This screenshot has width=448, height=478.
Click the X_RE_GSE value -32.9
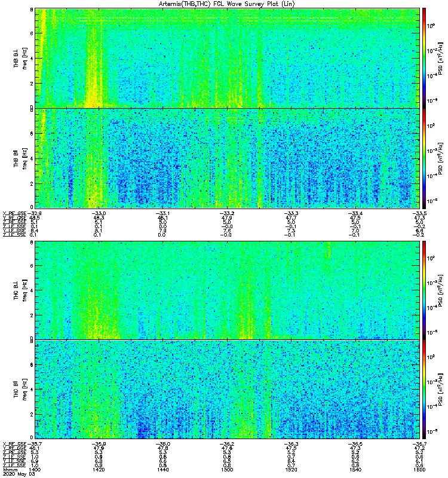(x=34, y=213)
